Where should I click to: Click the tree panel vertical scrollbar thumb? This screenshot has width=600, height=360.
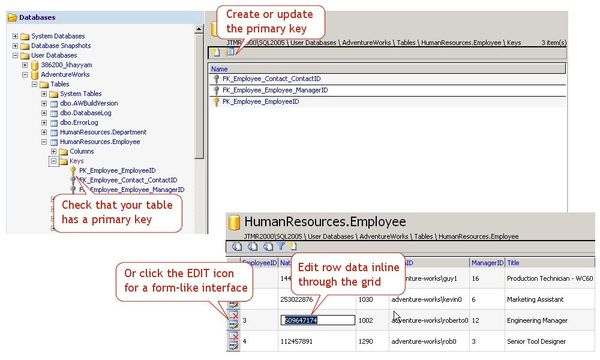click(199, 96)
